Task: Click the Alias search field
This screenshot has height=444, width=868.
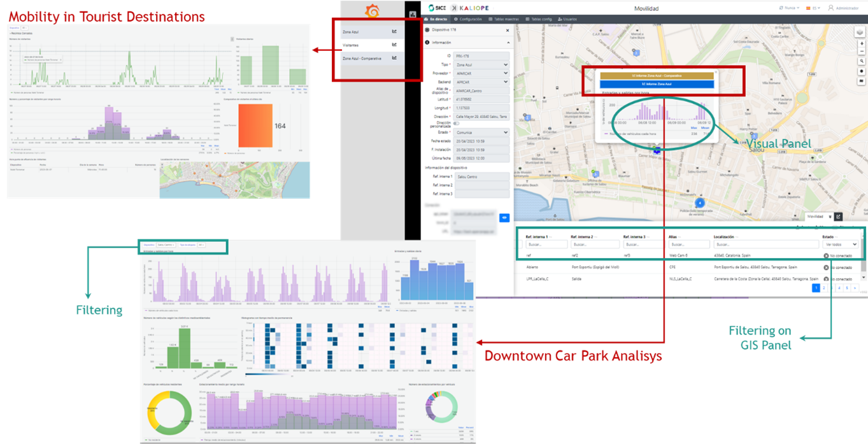Action: [688, 244]
